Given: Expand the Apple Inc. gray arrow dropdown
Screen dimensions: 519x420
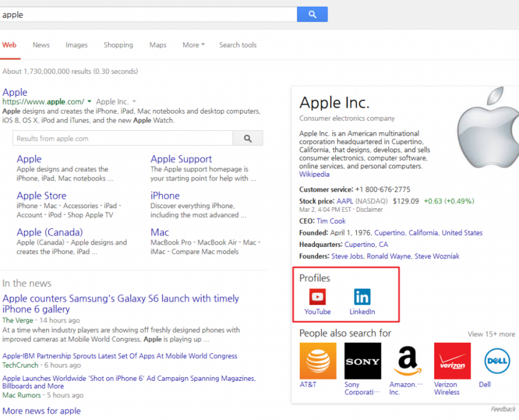Looking at the screenshot, I should 134,101.
